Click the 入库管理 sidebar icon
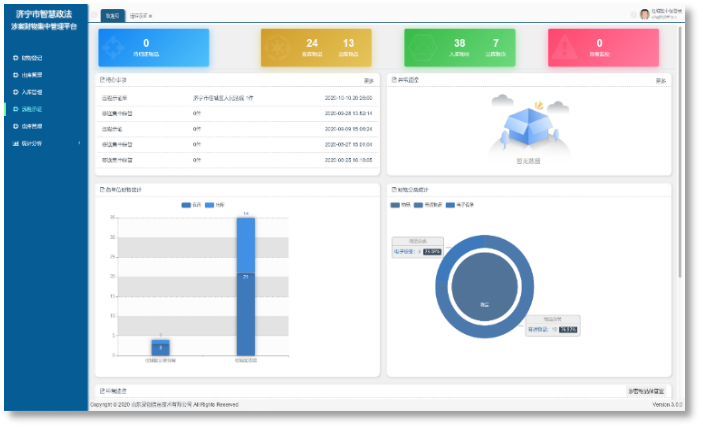This screenshot has width=703, height=429. click(x=15, y=91)
